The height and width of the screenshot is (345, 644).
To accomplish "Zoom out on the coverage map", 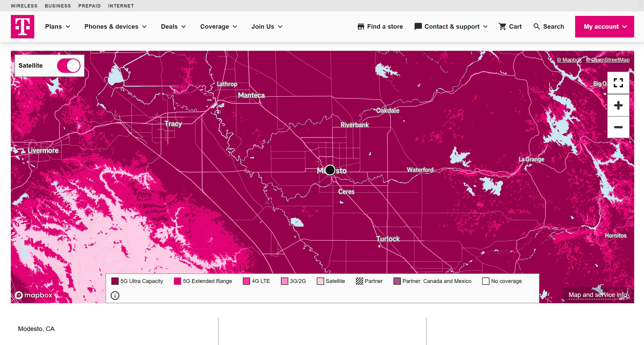I will click(618, 127).
